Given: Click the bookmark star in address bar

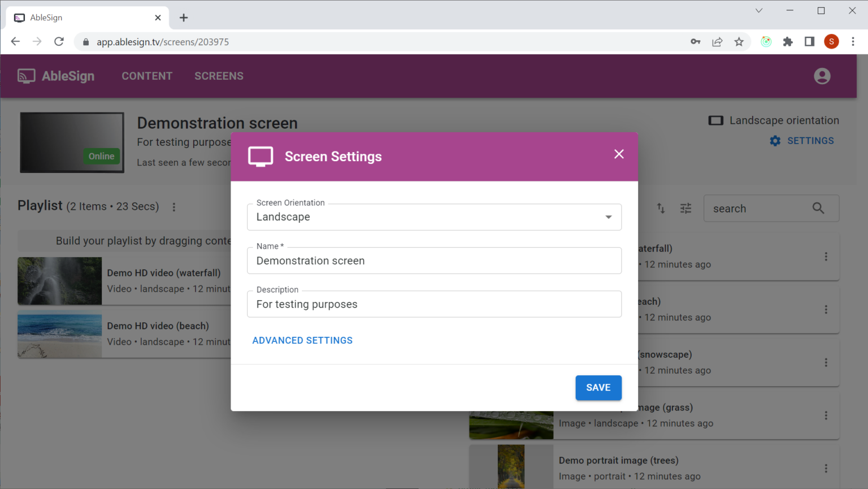Looking at the screenshot, I should pyautogui.click(x=739, y=41).
